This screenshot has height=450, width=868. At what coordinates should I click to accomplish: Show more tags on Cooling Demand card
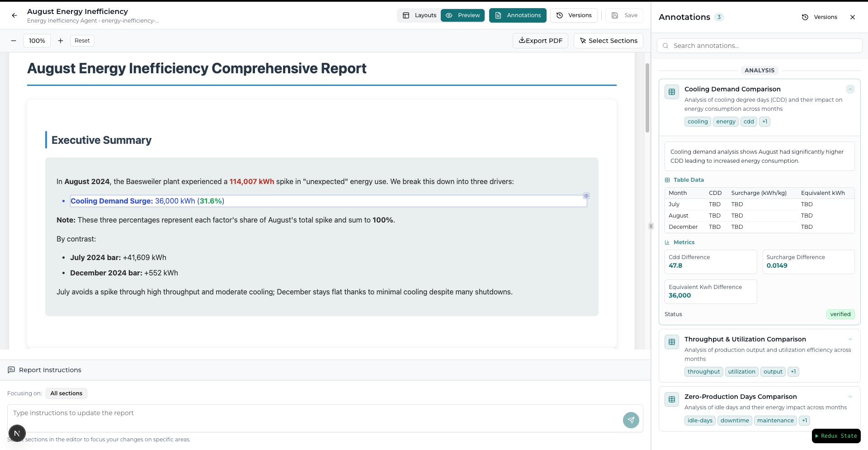point(764,122)
